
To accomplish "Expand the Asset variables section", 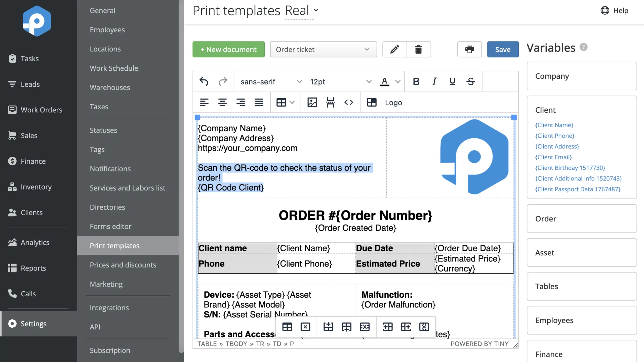I will click(x=582, y=252).
